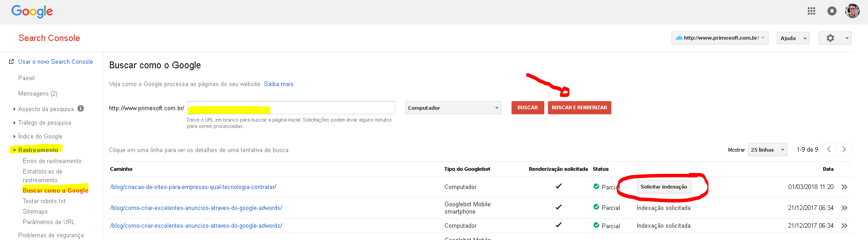
Task: Open the Saiba mais link
Action: point(279,84)
